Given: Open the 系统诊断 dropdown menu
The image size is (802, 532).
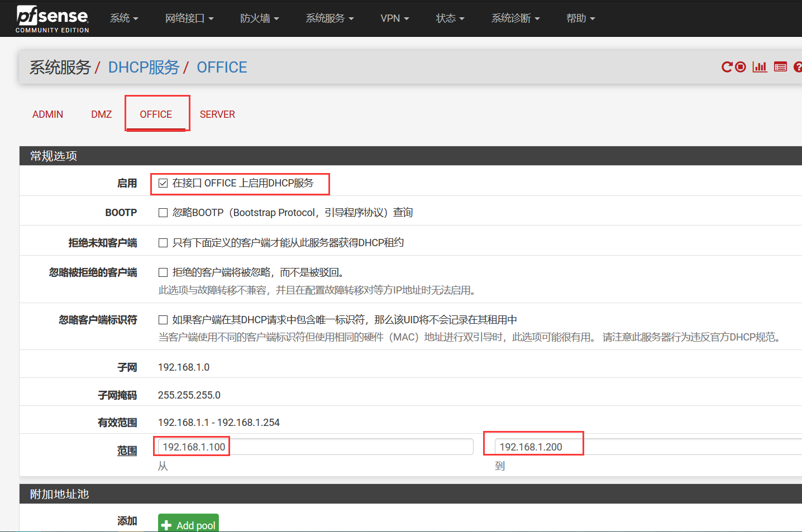Looking at the screenshot, I should (x=515, y=18).
